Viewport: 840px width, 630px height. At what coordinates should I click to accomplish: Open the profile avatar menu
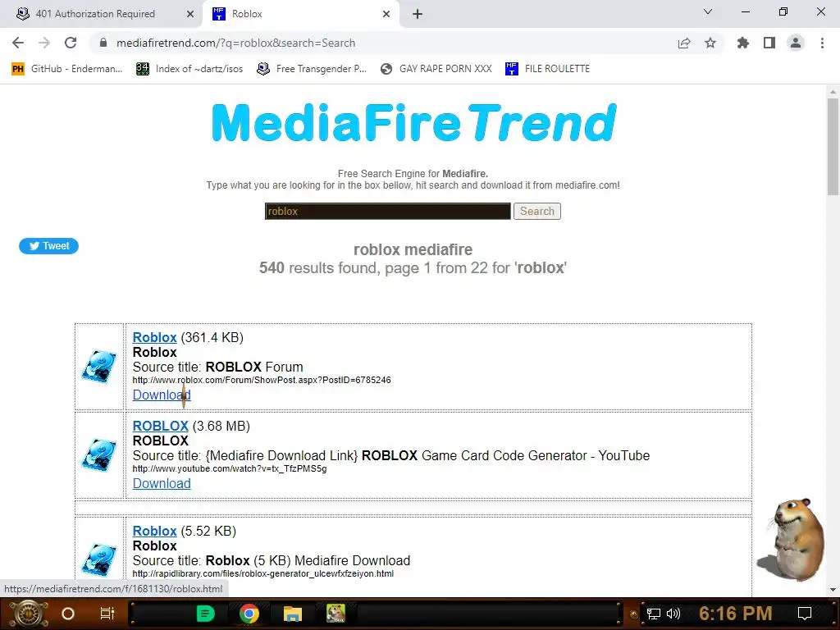point(796,43)
